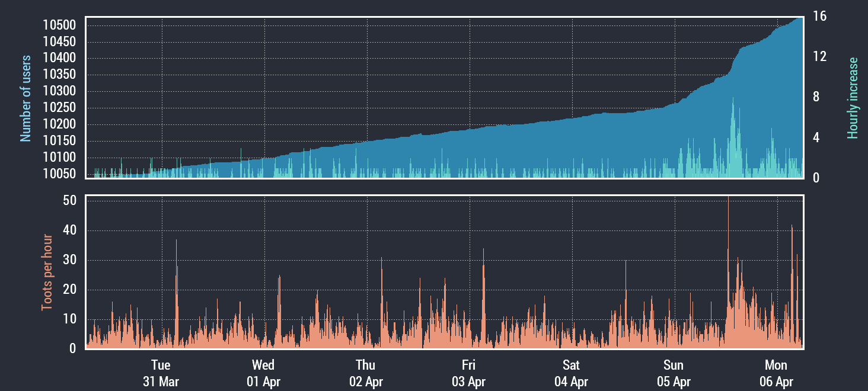Select the Sun 05 Apr date label

674,373
